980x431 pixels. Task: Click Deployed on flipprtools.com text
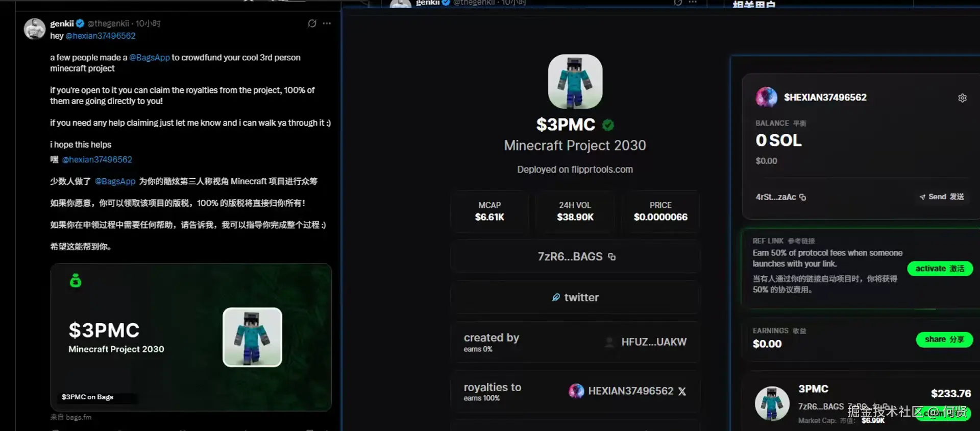coord(575,170)
